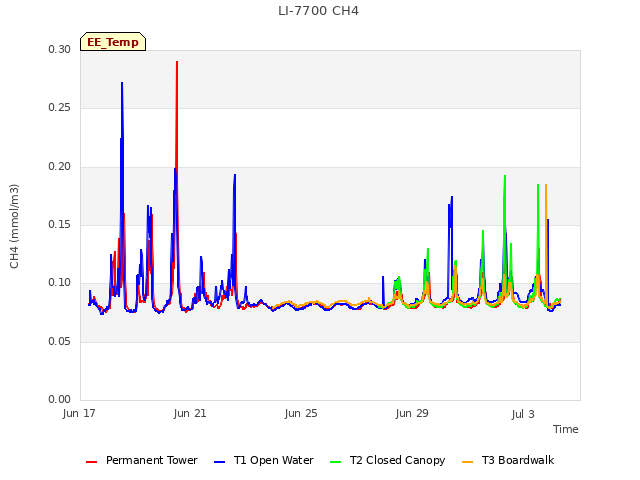
Task: Click the 0.00 y-axis tick label
Action: pos(60,399)
